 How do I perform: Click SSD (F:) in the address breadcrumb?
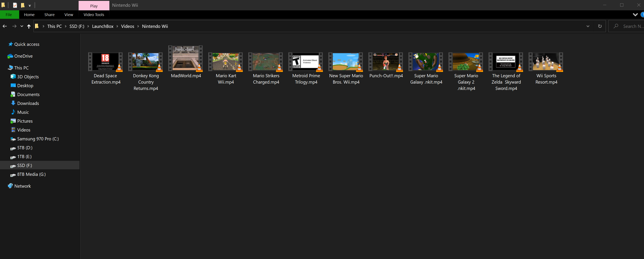tap(77, 26)
